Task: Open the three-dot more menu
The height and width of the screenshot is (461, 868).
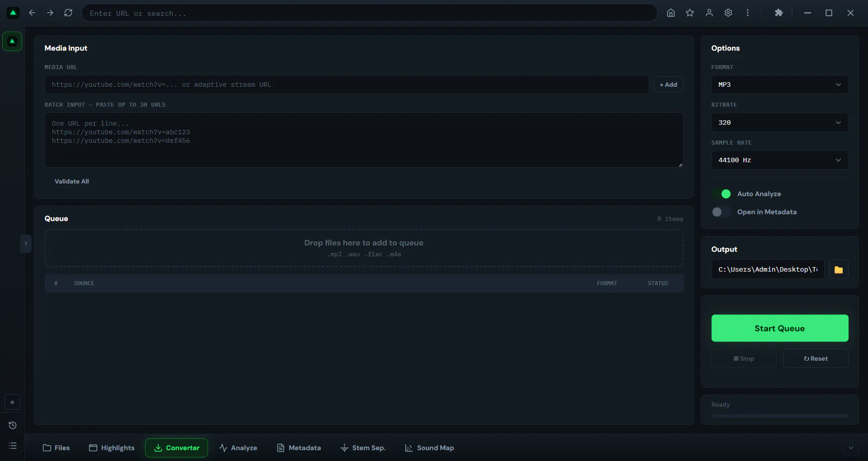Action: click(748, 13)
